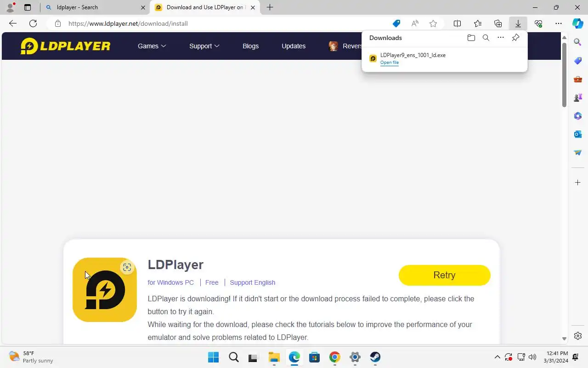Click the yellow Retry button

444,275
